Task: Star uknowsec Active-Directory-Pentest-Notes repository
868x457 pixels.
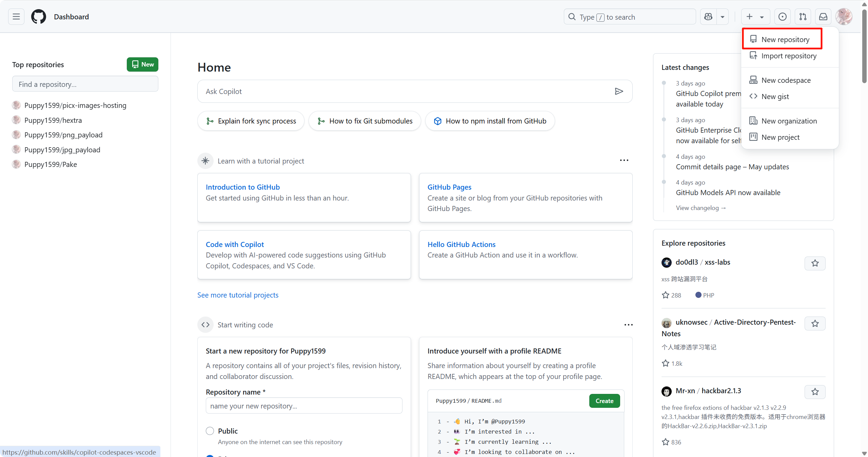Action: coord(815,323)
